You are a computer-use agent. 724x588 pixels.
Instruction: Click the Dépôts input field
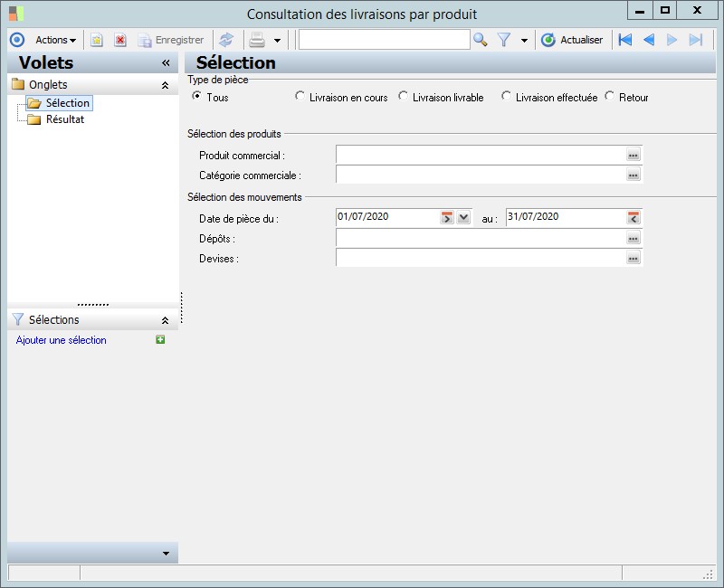pyautogui.click(x=481, y=238)
